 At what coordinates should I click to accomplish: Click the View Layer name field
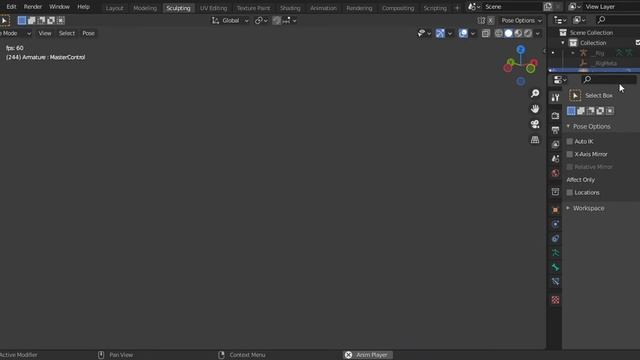pyautogui.click(x=611, y=7)
